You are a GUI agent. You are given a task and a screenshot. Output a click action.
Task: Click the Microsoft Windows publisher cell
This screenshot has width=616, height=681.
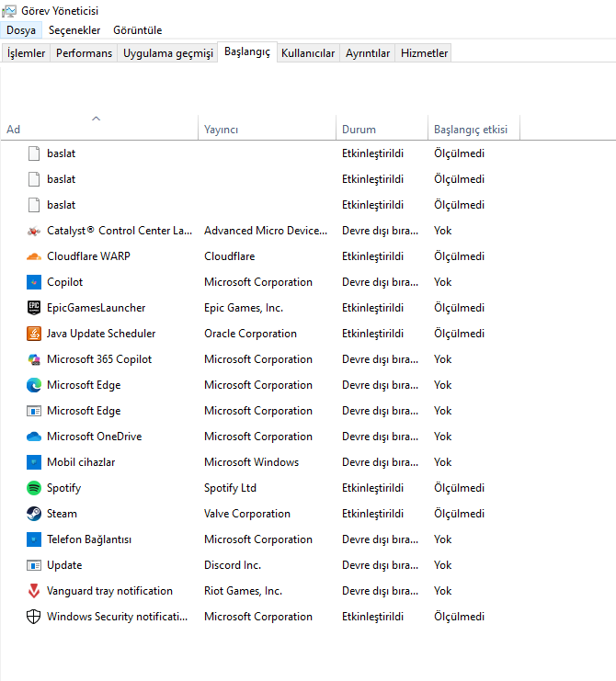(x=252, y=462)
